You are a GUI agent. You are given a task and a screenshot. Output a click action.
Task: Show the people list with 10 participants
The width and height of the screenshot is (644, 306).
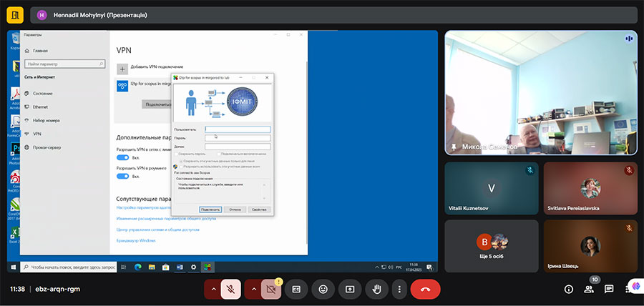tap(589, 289)
